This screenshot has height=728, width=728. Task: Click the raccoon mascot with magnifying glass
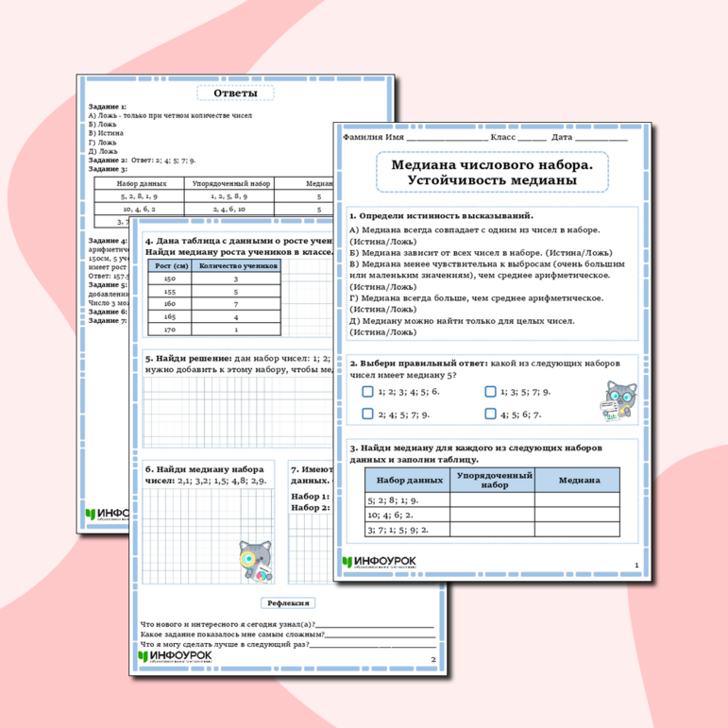pos(254,560)
